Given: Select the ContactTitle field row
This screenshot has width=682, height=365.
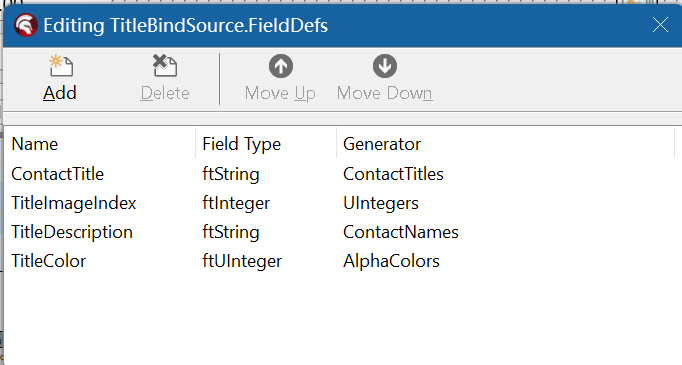Looking at the screenshot, I should coord(339,174).
